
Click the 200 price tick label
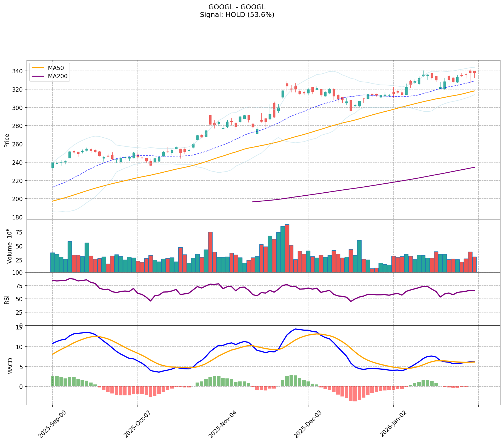pyautogui.click(x=20, y=199)
